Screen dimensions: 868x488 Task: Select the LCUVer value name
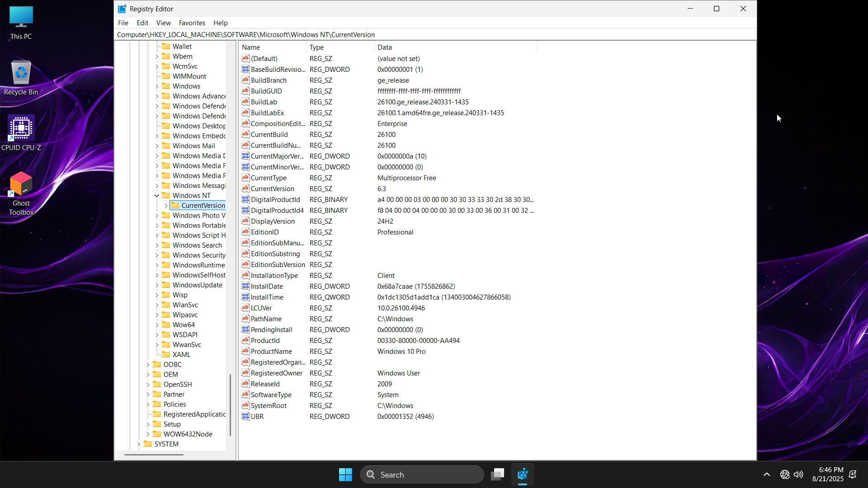point(261,308)
